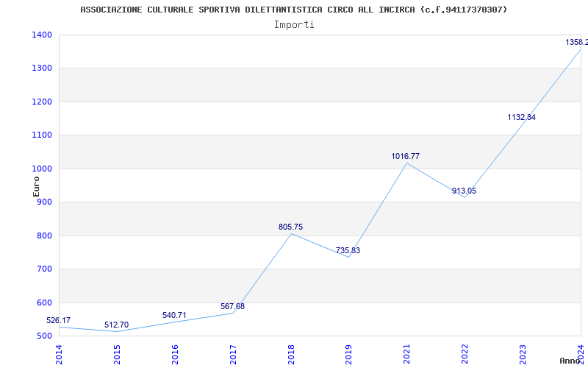Click the 800 y-axis value
This screenshot has width=588, height=368.
click(44, 236)
